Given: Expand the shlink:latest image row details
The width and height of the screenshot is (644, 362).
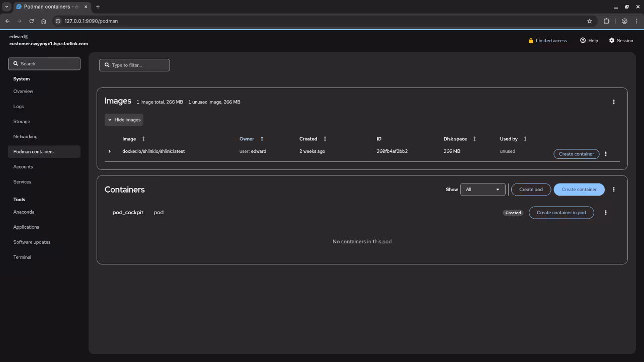Looking at the screenshot, I should pyautogui.click(x=109, y=151).
